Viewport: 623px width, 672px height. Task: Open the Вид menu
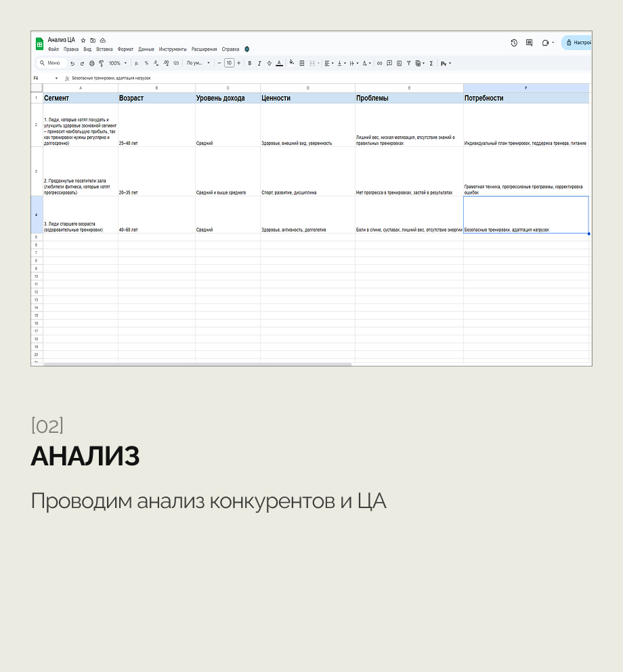[x=87, y=49]
